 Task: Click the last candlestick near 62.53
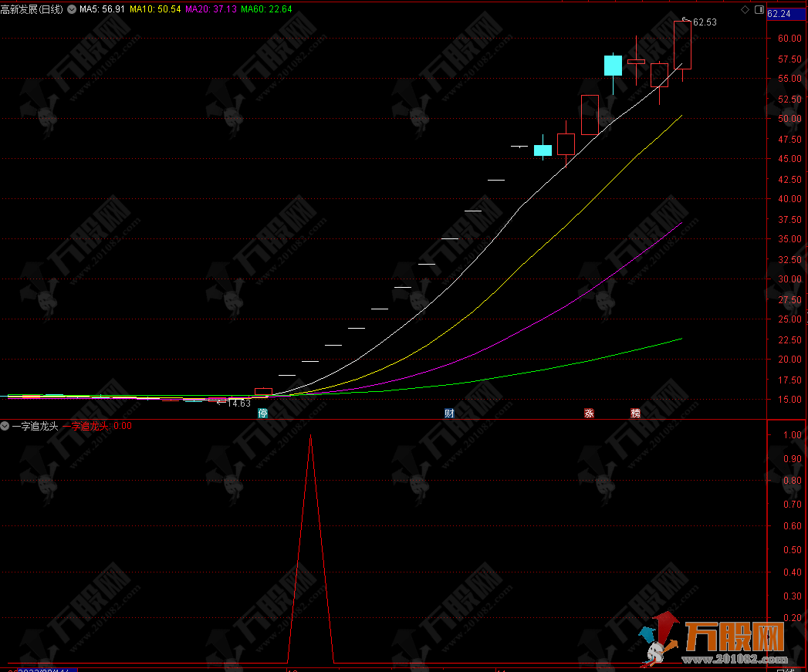pos(682,46)
